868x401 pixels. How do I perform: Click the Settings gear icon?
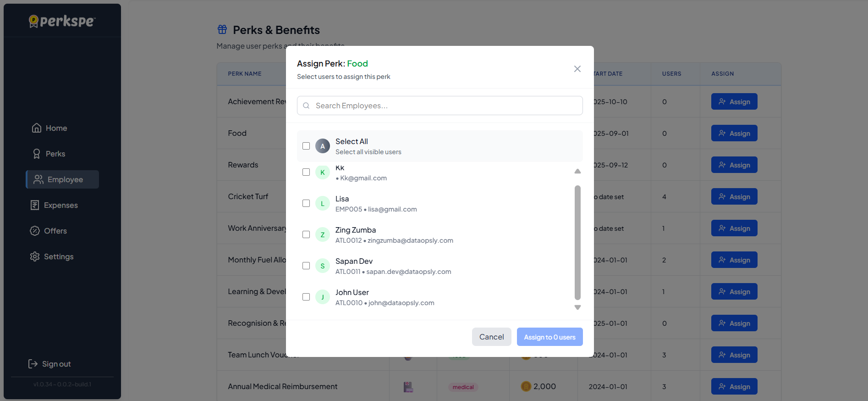35,256
